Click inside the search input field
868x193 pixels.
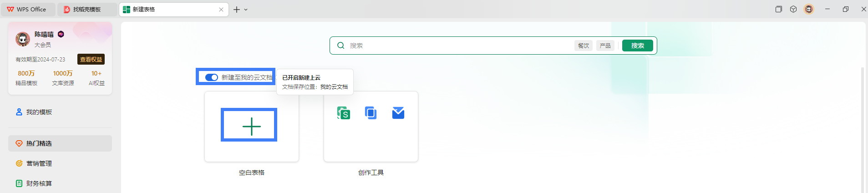pos(455,46)
